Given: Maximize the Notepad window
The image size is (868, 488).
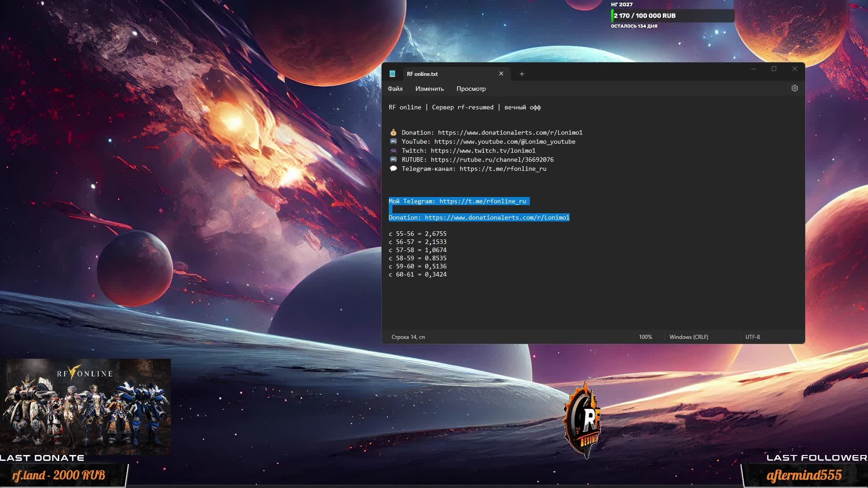Looking at the screenshot, I should point(774,69).
